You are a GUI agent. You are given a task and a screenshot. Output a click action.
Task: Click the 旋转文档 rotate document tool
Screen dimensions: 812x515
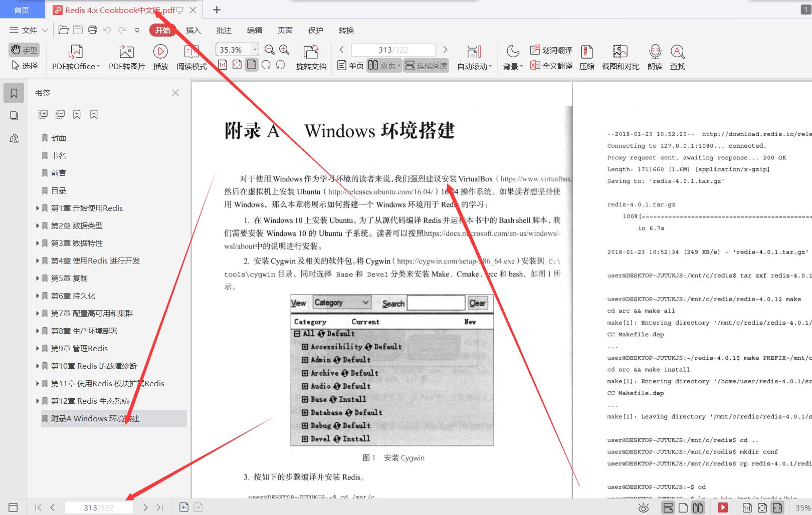(x=311, y=58)
